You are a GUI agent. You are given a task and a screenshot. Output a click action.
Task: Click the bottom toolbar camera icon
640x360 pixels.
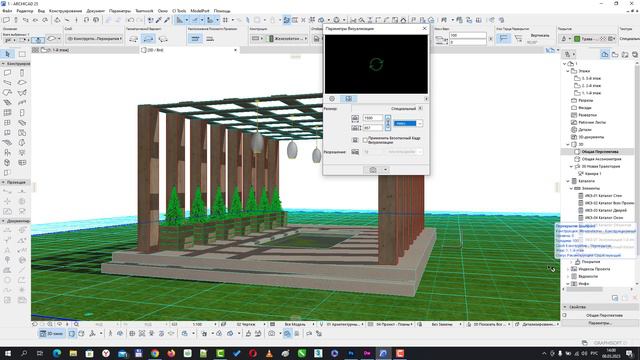tap(271, 333)
